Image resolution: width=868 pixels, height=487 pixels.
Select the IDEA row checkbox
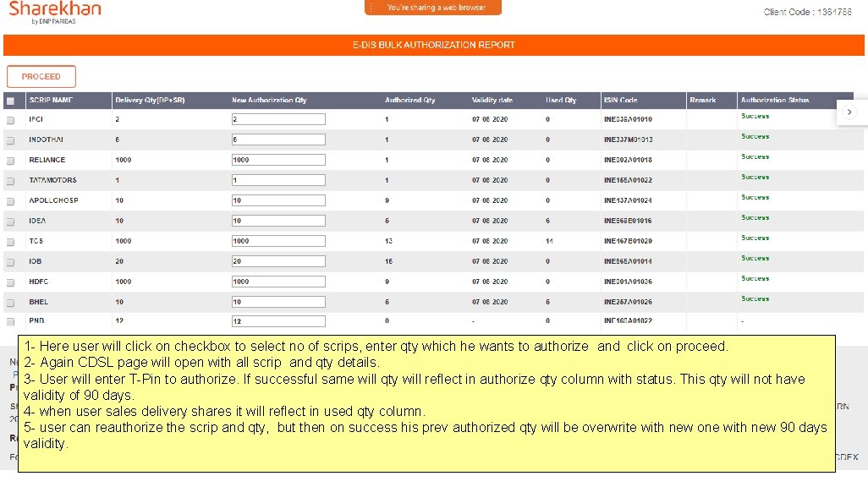pyautogui.click(x=10, y=222)
